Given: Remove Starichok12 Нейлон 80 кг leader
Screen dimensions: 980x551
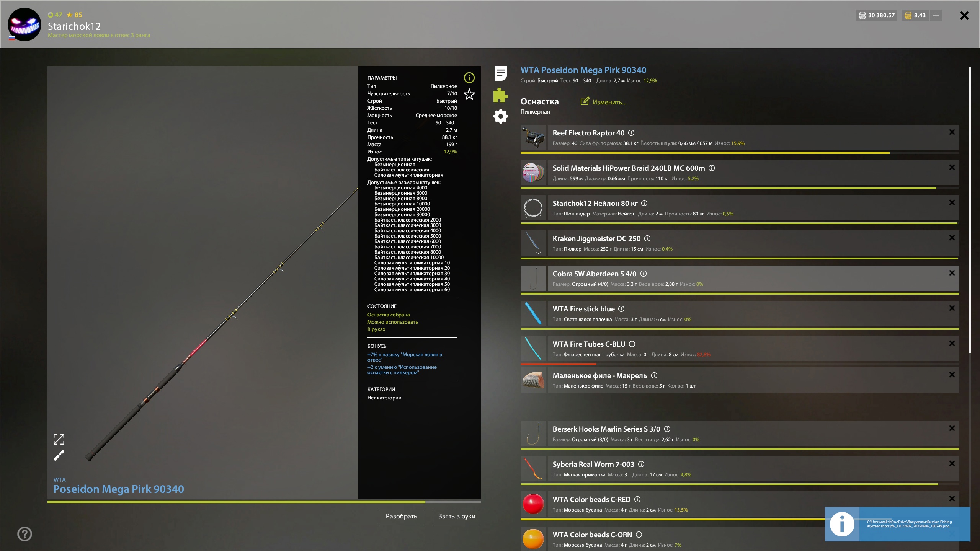Looking at the screenshot, I should point(952,202).
